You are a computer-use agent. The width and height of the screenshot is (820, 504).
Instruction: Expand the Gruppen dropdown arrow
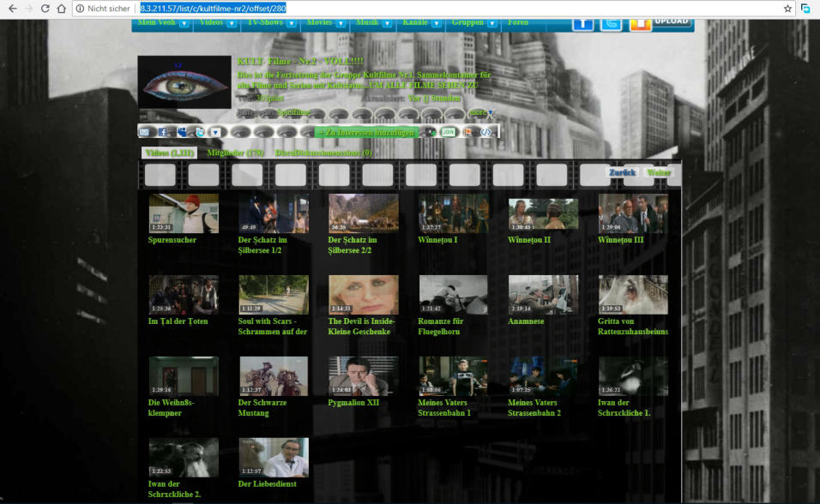(x=492, y=23)
